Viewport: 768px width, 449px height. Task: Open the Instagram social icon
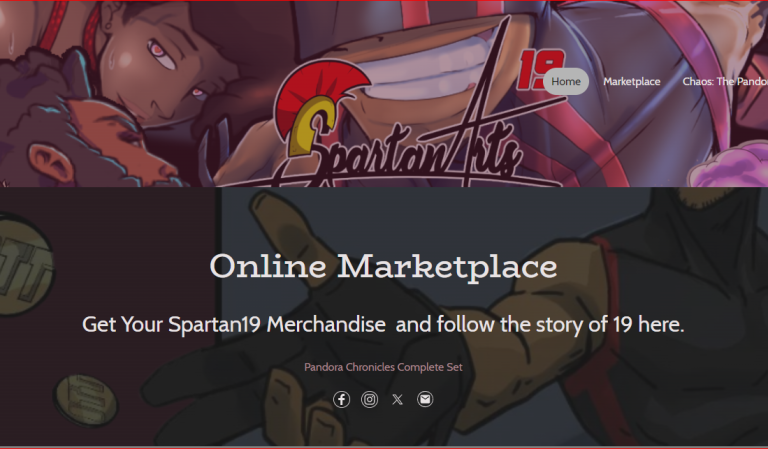point(369,400)
